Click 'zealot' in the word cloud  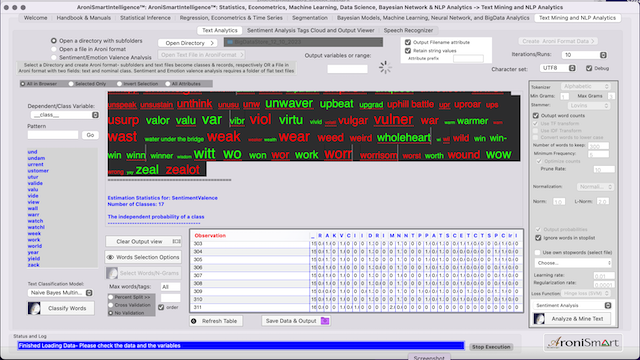tap(182, 169)
